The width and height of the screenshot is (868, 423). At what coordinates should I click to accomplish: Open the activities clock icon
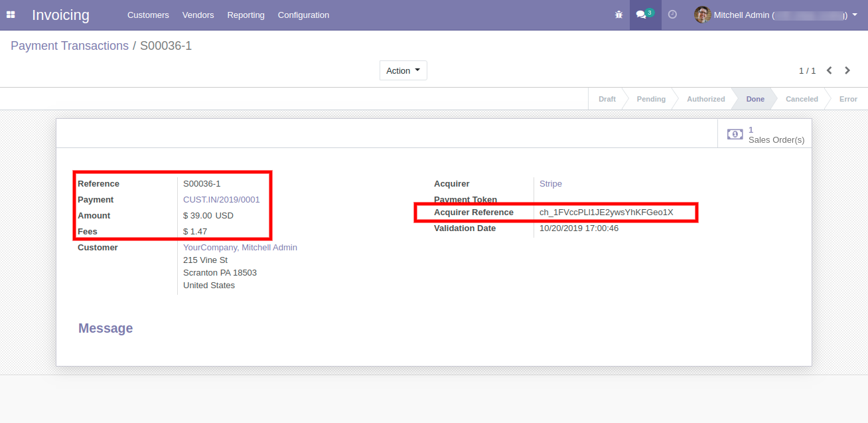tap(672, 15)
